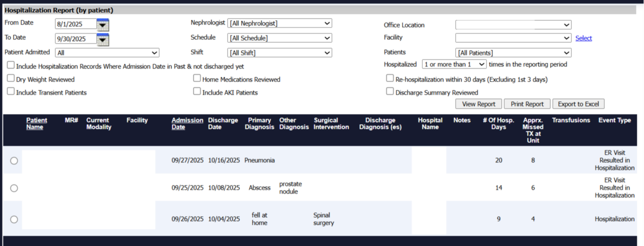
Task: Open the To Date calendar picker
Action: point(103,39)
